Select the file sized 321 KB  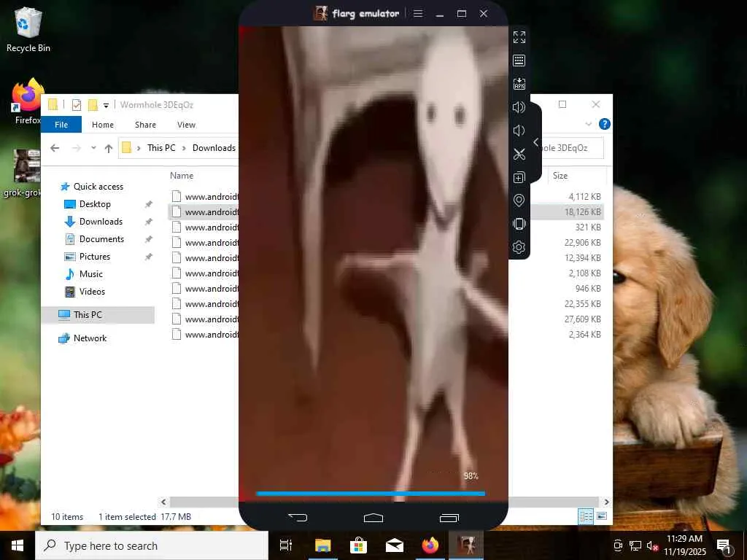pos(386,227)
